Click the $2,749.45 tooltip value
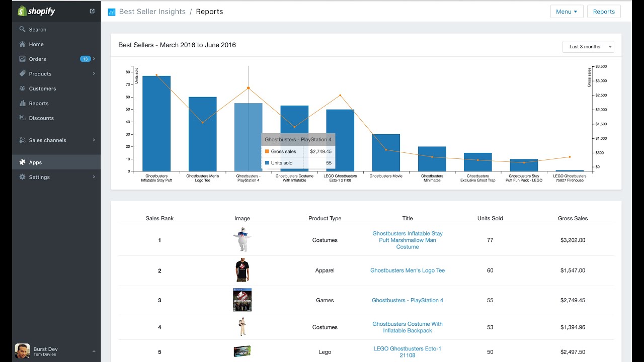Screen dimensions: 644x362 (x=320, y=151)
